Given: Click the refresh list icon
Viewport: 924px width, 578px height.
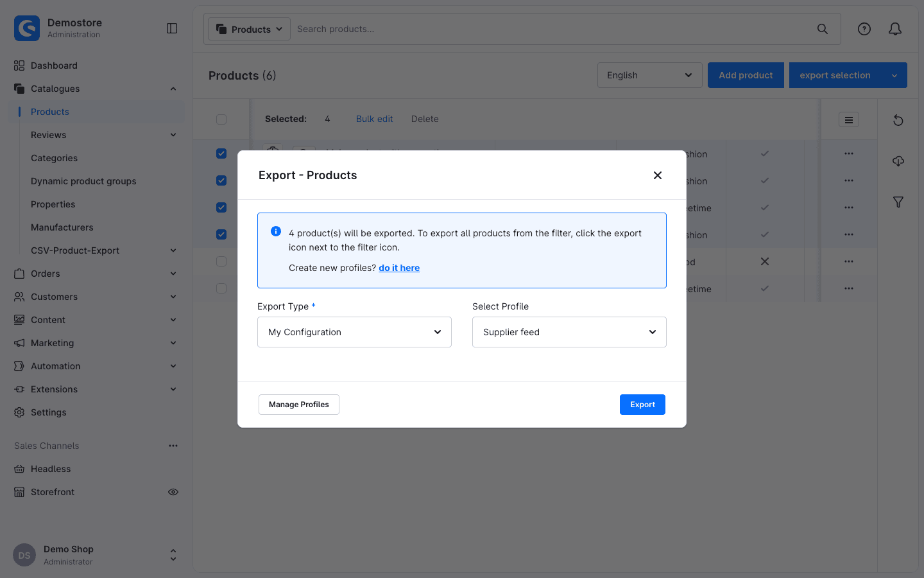Looking at the screenshot, I should click(898, 120).
